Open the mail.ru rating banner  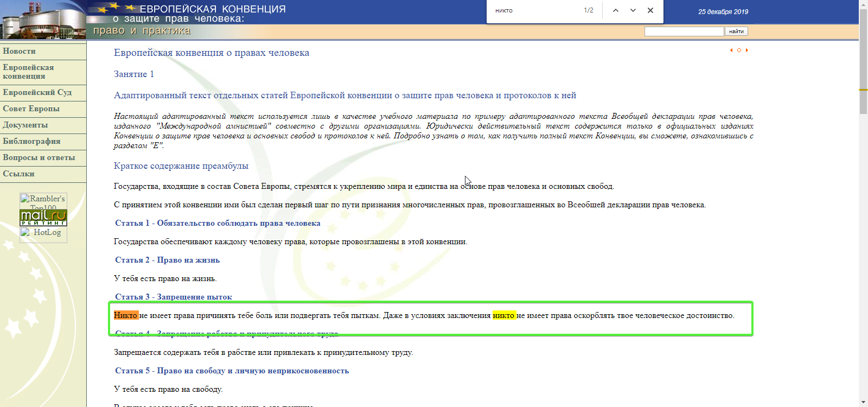tap(43, 218)
